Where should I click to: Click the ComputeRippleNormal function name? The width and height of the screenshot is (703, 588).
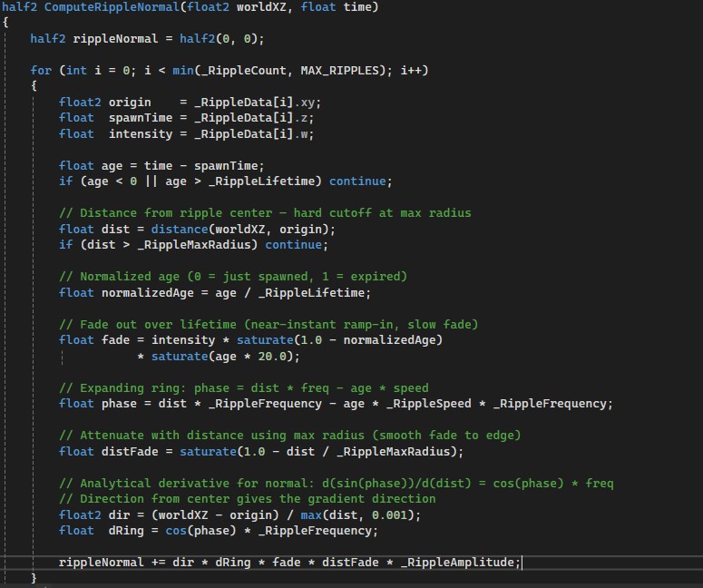(x=112, y=7)
